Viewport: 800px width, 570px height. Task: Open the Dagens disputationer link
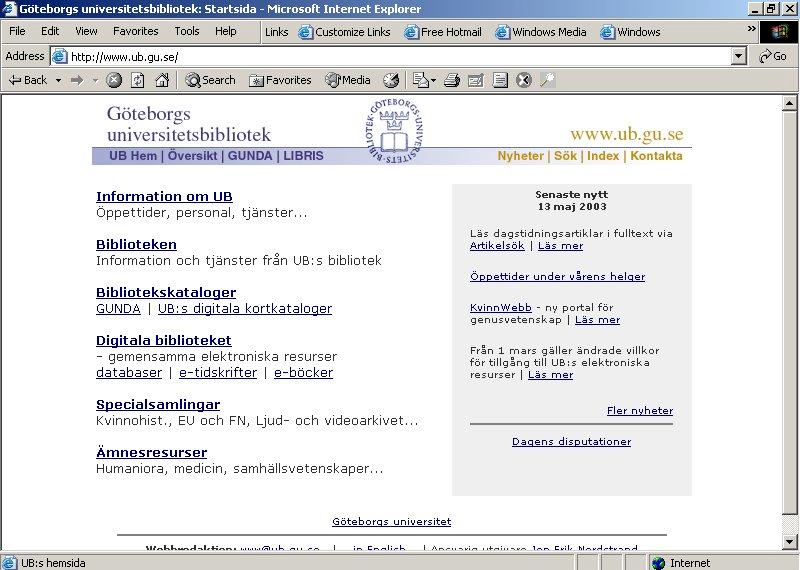pyautogui.click(x=571, y=442)
